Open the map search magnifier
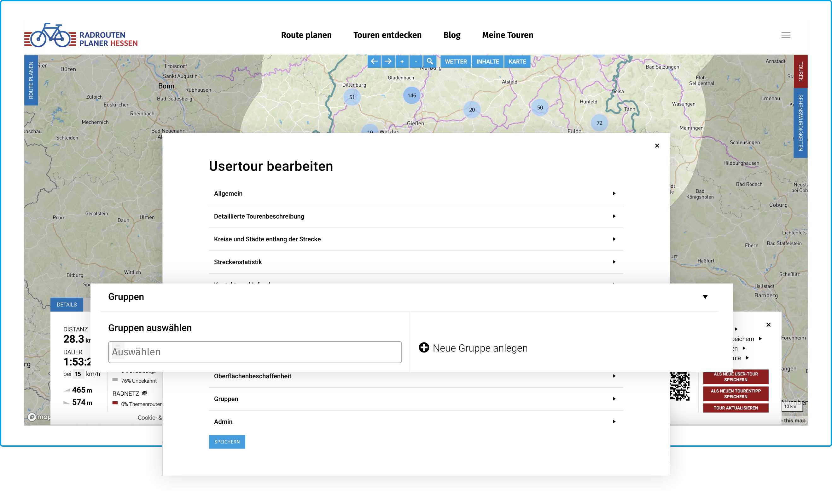This screenshot has height=504, width=832. pyautogui.click(x=429, y=61)
